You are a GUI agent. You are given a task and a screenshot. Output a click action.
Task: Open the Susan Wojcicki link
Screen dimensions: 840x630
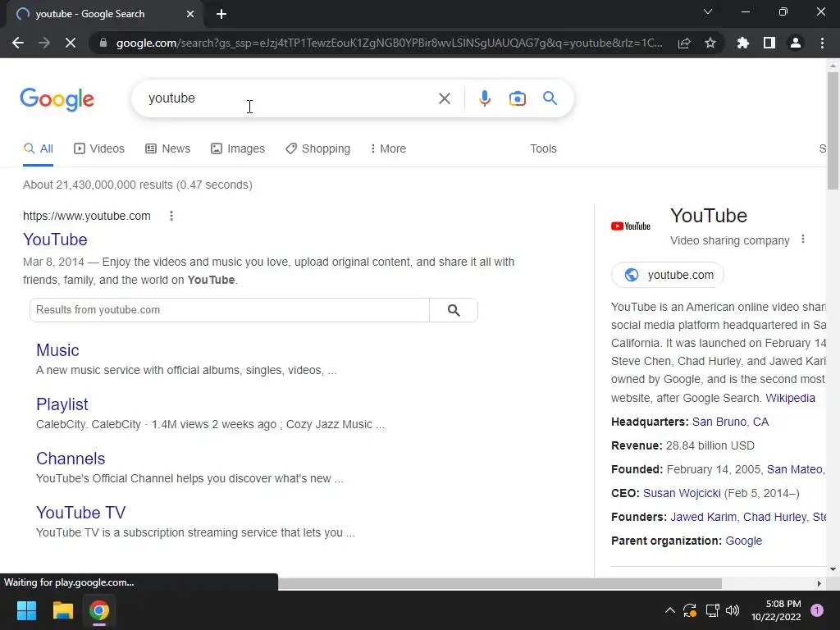pyautogui.click(x=682, y=493)
